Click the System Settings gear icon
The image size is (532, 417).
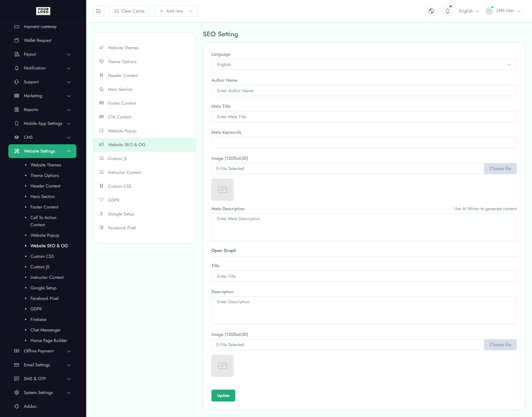[x=17, y=393]
